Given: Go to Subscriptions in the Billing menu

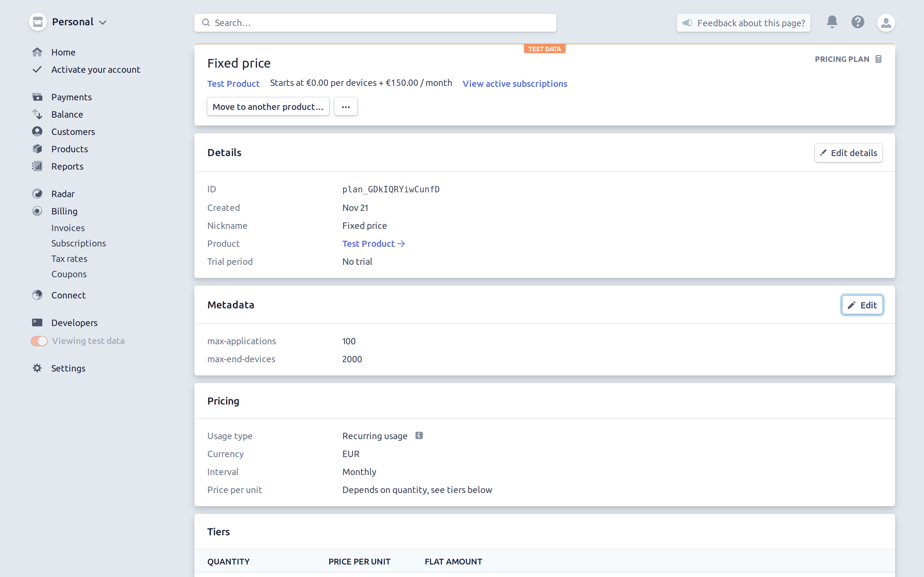Looking at the screenshot, I should click(78, 243).
